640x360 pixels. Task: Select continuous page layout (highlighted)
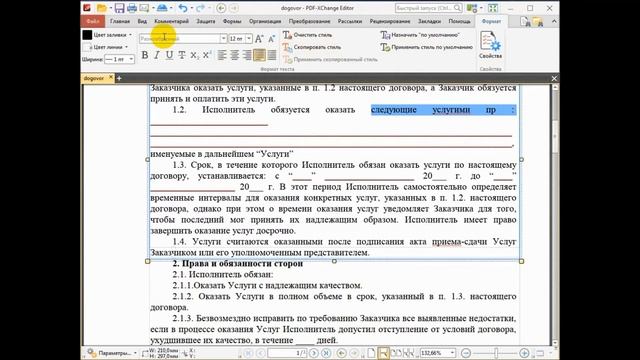383,353
